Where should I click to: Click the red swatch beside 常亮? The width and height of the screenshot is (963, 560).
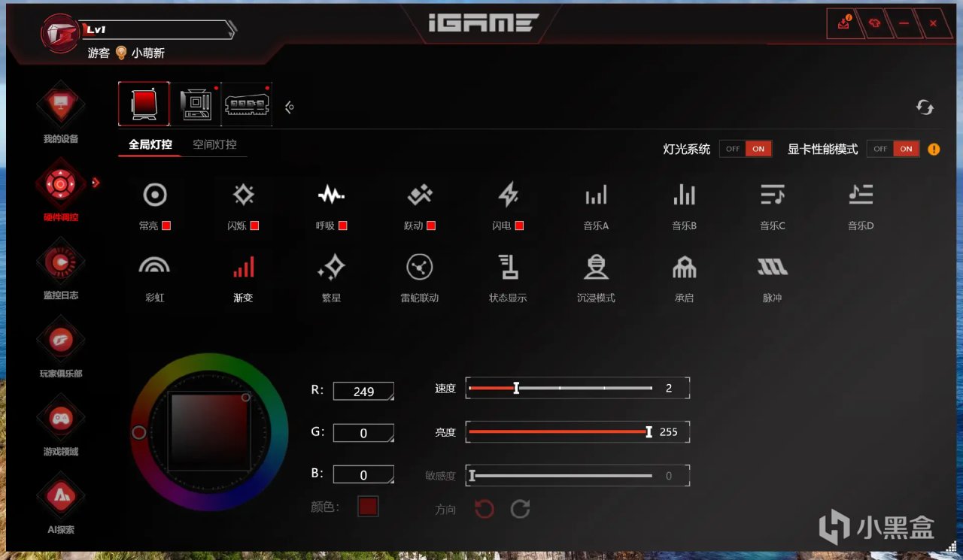166,226
